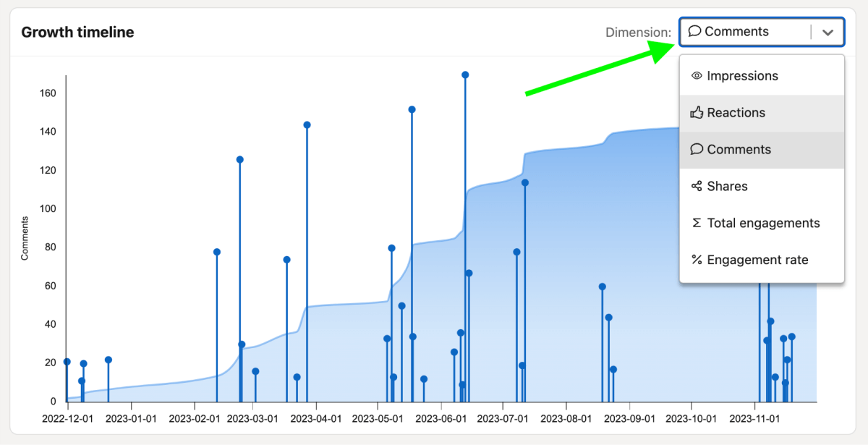Choose Total engagements from the menu
This screenshot has height=445, width=868.
pos(763,223)
